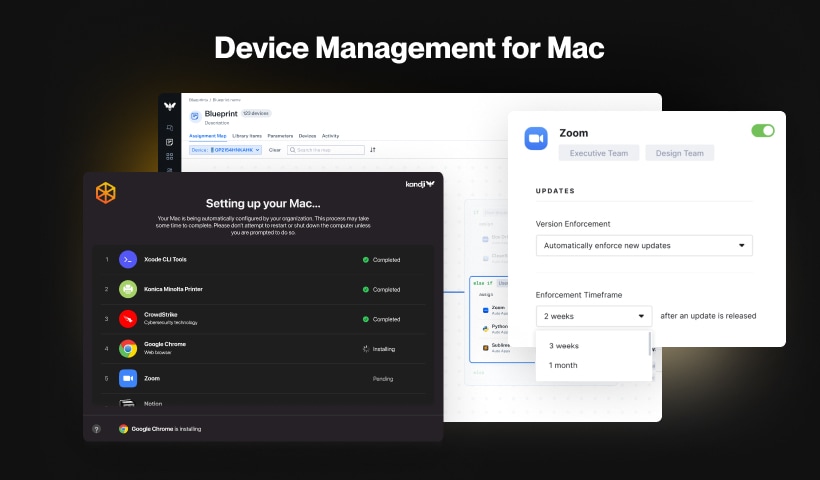This screenshot has height=480, width=820.
Task: Click the Notion icon in setup list
Action: (127, 403)
